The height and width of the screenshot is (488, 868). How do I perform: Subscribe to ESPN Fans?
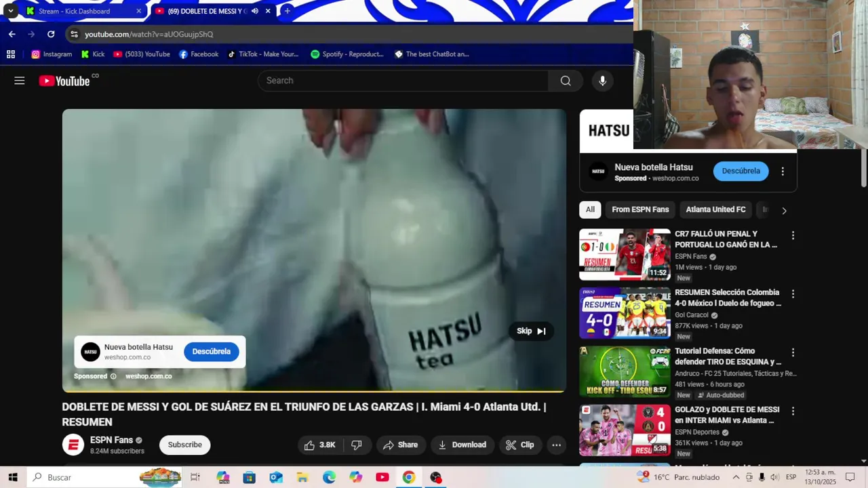point(185,445)
